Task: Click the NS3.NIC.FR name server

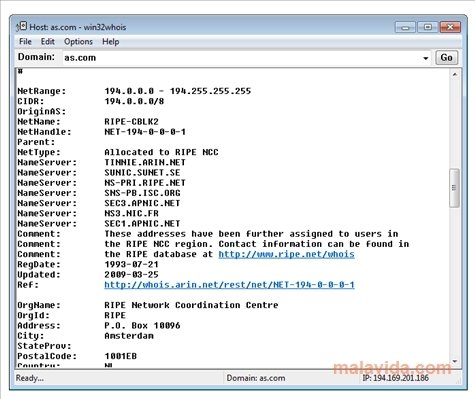Action: 131,213
